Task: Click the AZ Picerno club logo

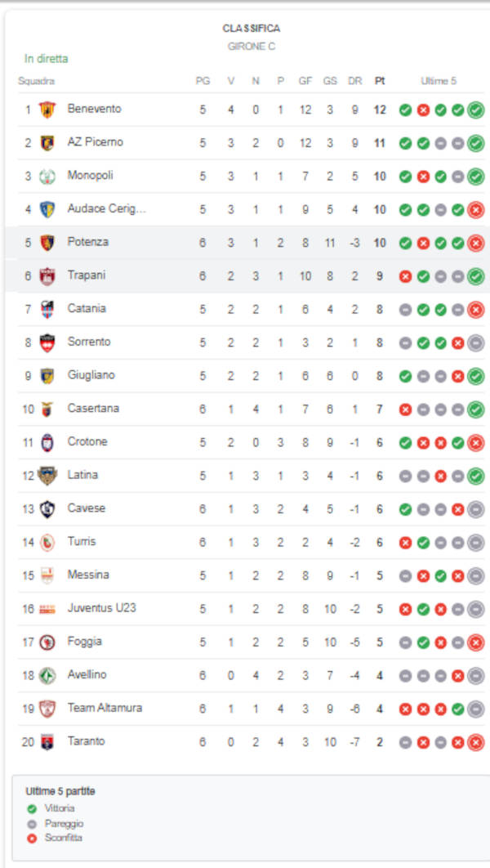Action: click(47, 142)
